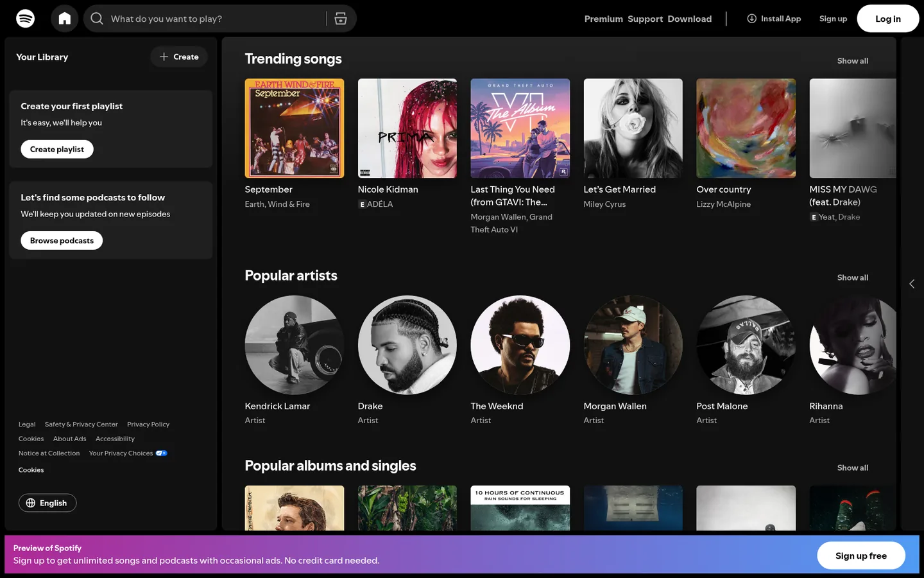Open the Lizzy McAlpine artist link
Image resolution: width=924 pixels, height=578 pixels.
tap(723, 204)
